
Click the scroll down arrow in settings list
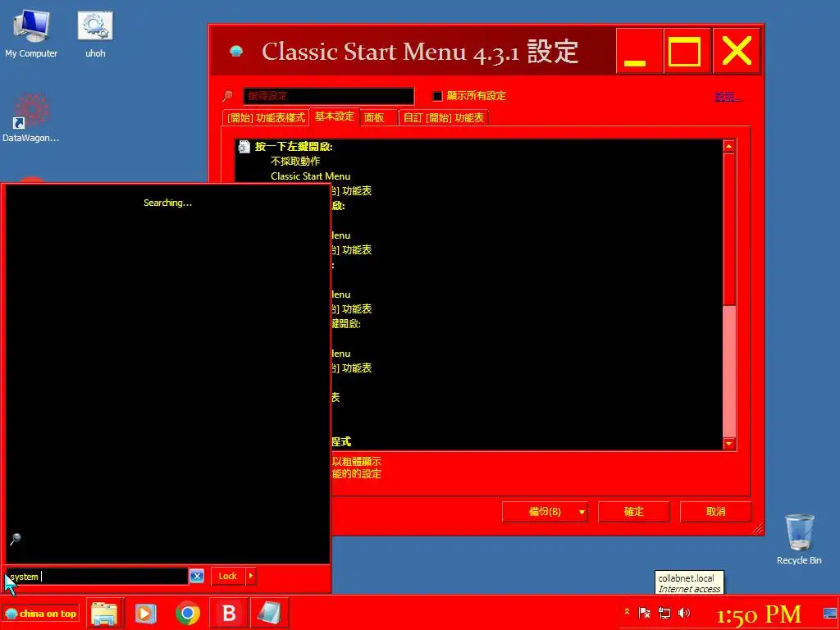pos(729,444)
